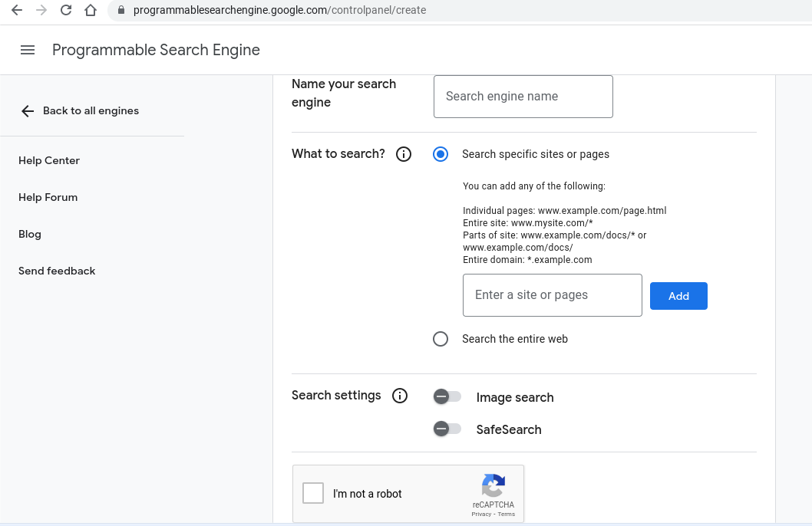Click the reCAPTCHA logo
This screenshot has height=526, width=812.
[x=493, y=485]
